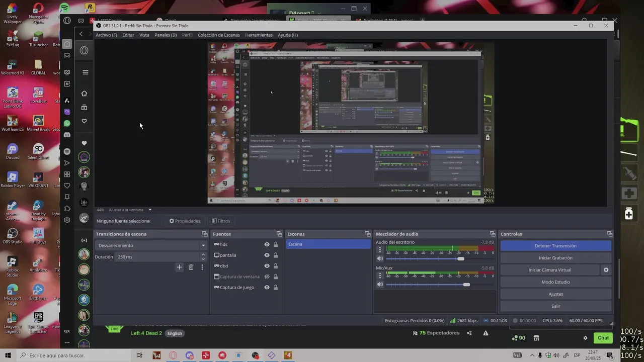
Task: Open the Colección de Escenas menu
Action: 219,35
